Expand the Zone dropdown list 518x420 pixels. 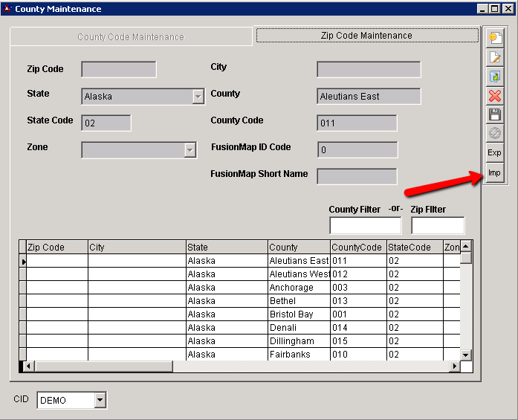tap(190, 150)
